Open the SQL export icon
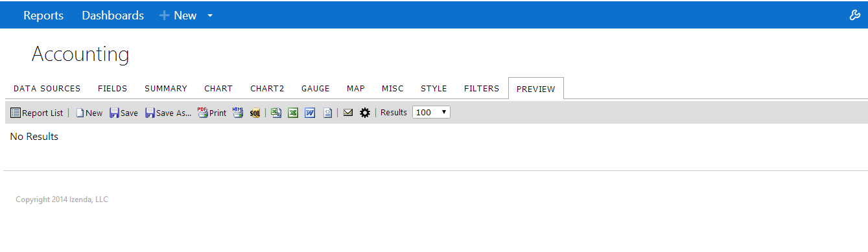 tap(255, 113)
